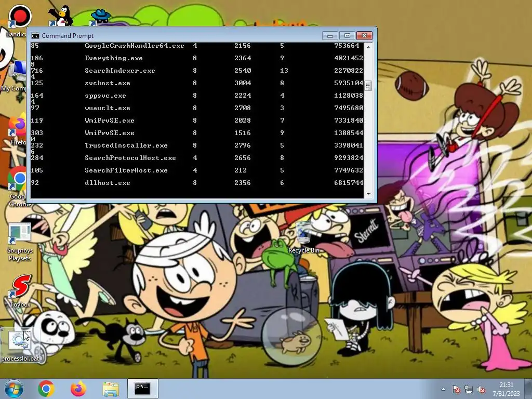Click the Command Prompt window title text
This screenshot has height=399, width=532.
point(68,36)
